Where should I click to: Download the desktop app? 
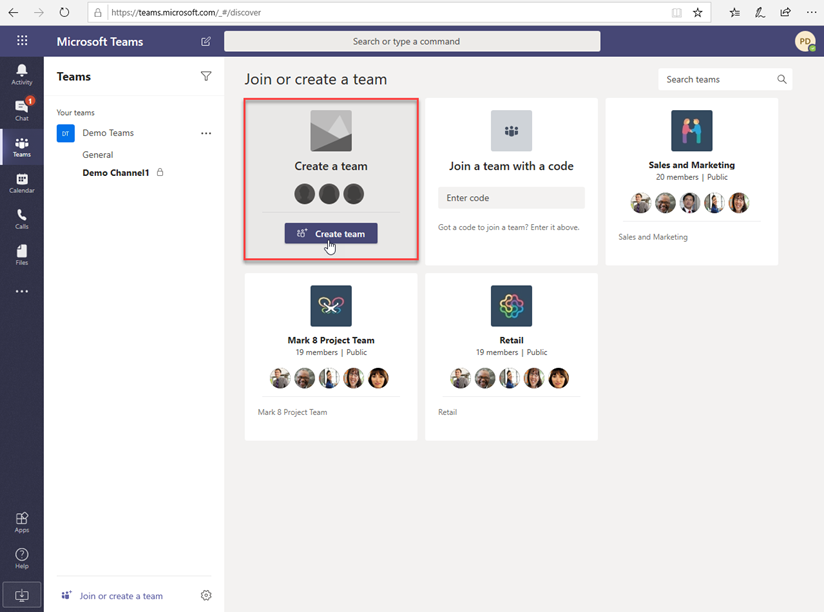22,595
